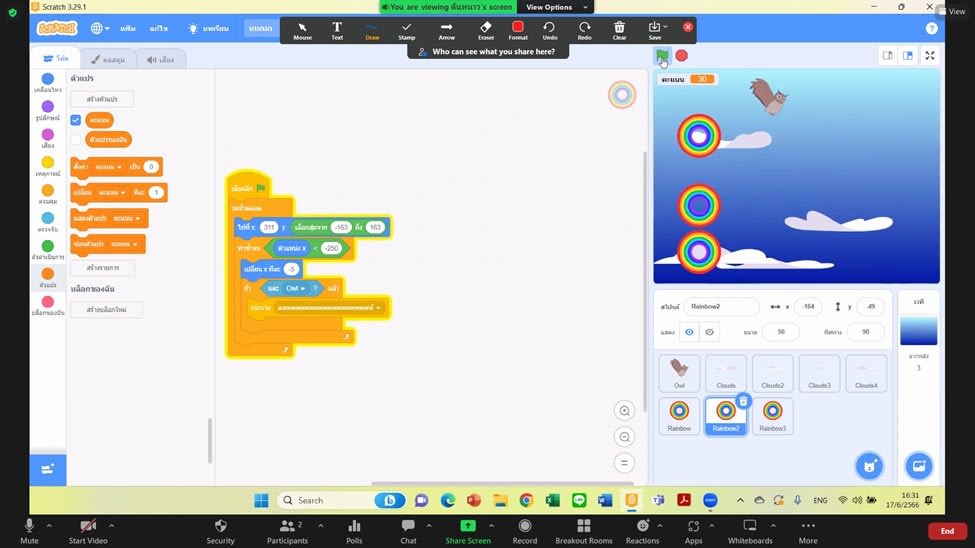Select the pink My Blocks category
This screenshot has width=975, height=548.
point(48,305)
